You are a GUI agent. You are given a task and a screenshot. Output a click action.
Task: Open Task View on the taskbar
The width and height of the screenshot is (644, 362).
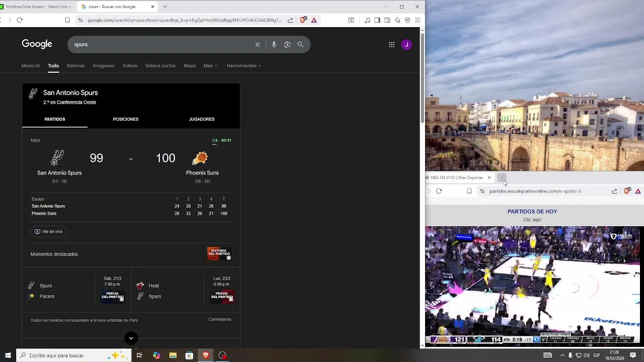pyautogui.click(x=139, y=355)
